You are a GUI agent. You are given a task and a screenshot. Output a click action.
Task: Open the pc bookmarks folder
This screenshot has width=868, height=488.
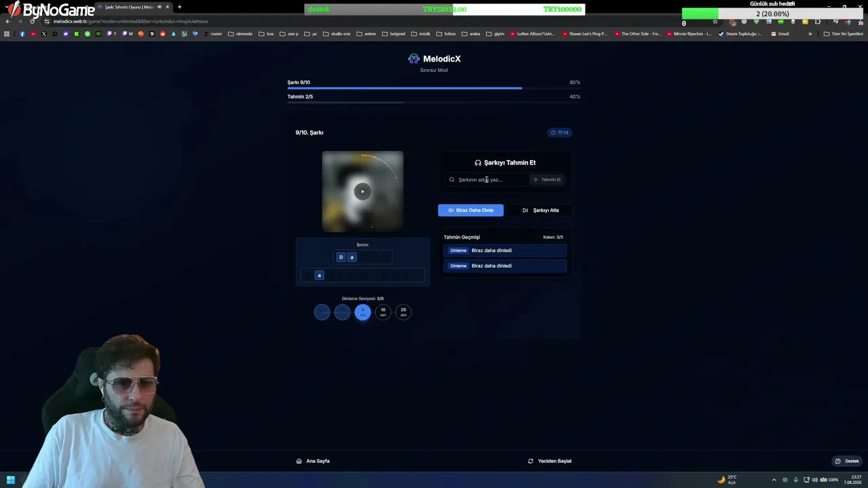click(x=311, y=34)
